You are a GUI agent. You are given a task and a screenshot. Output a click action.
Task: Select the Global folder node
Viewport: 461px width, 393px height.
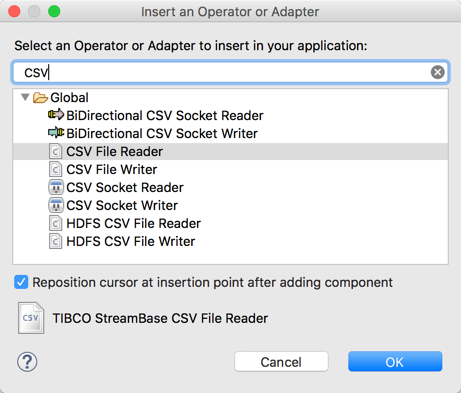69,98
